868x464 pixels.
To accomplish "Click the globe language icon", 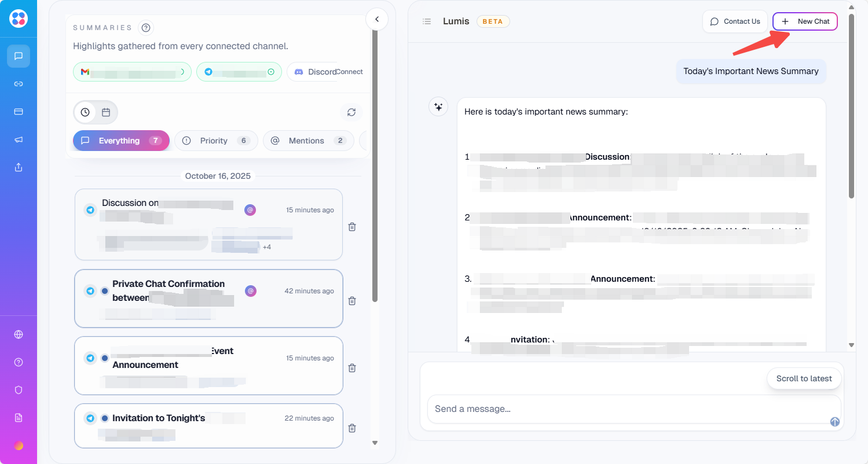I will [x=19, y=334].
